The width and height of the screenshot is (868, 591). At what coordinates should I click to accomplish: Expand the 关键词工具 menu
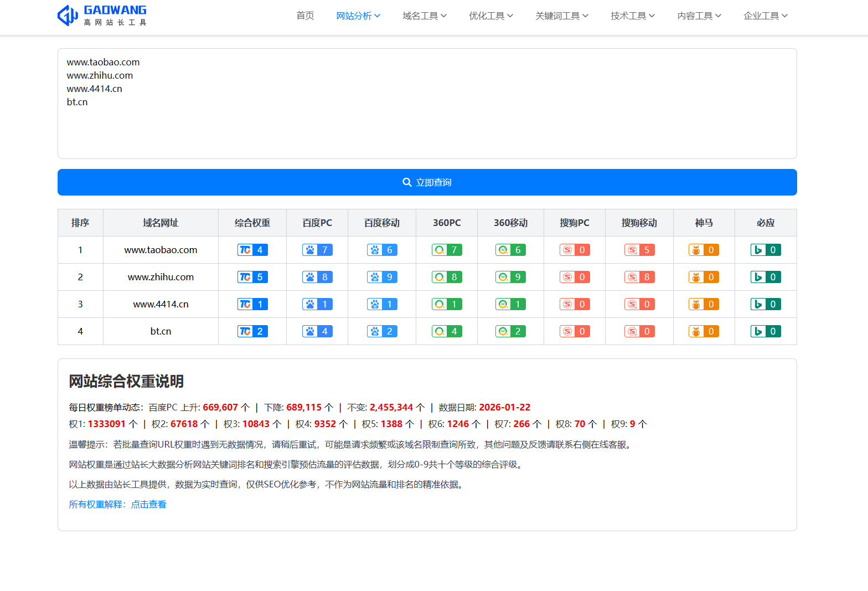point(562,16)
